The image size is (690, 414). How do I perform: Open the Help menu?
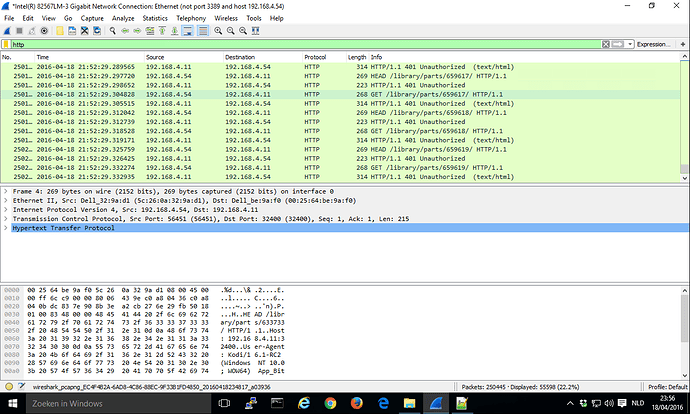[x=276, y=18]
